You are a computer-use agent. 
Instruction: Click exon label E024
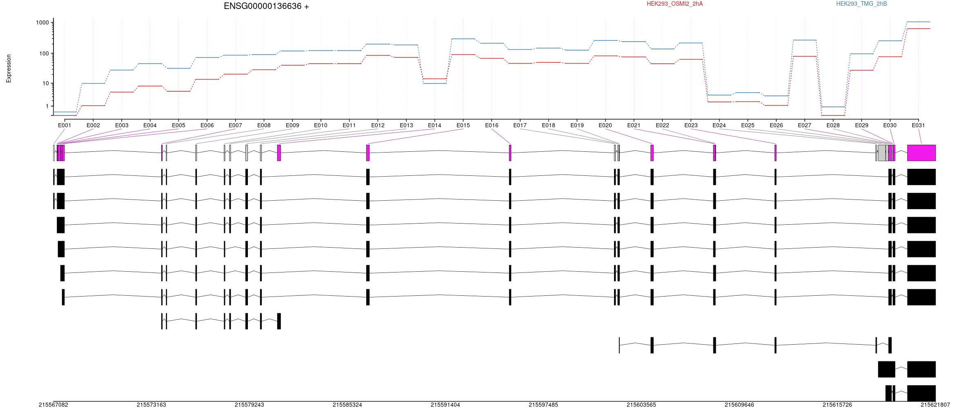719,125
